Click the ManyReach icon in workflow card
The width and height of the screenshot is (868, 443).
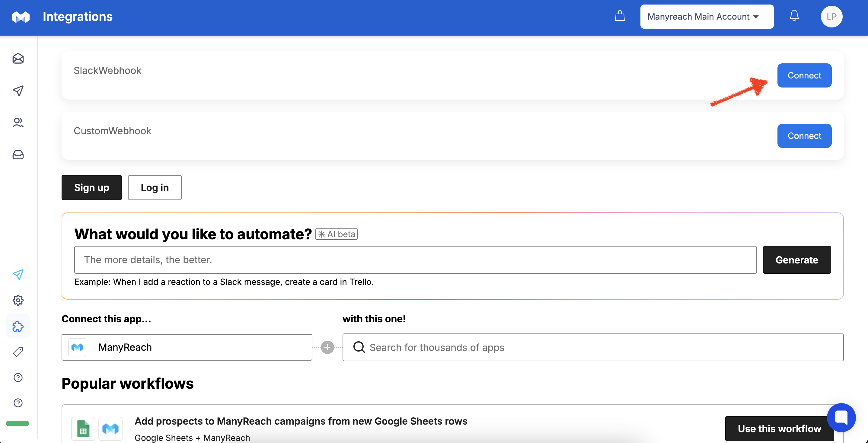click(110, 429)
